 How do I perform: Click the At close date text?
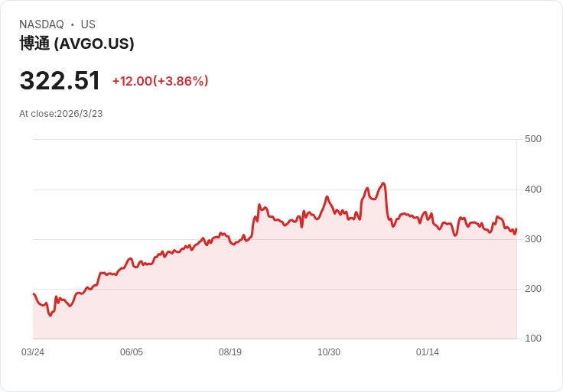[60, 114]
